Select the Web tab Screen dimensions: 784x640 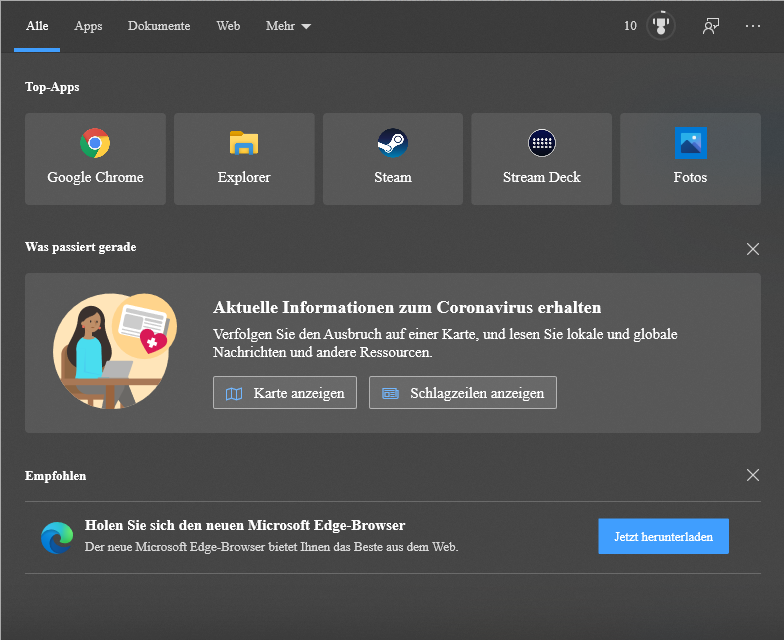228,26
